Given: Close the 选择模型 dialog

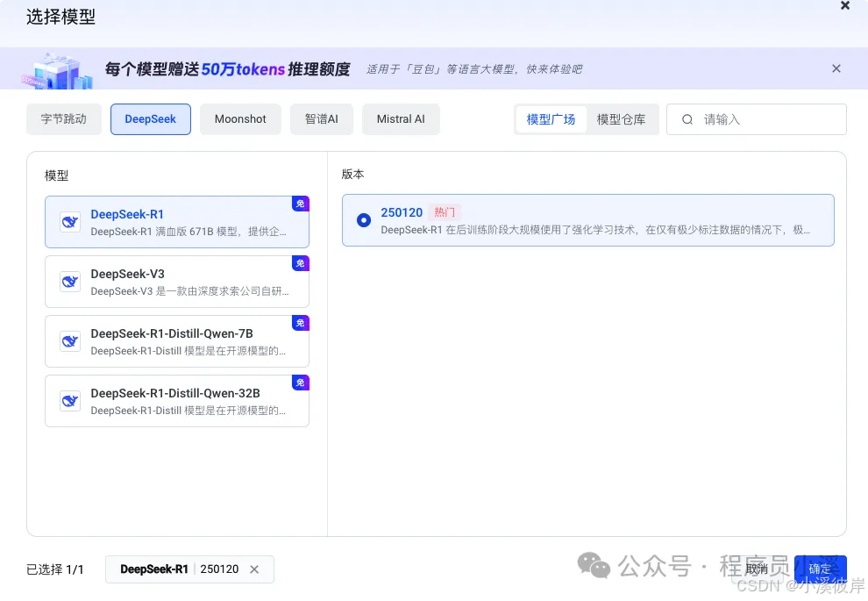Looking at the screenshot, I should point(844,5).
